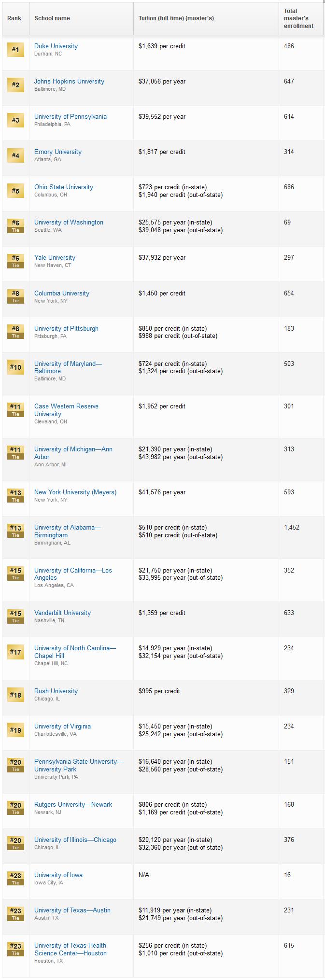
Task: Open New York University (Meyers) link
Action: (x=75, y=492)
